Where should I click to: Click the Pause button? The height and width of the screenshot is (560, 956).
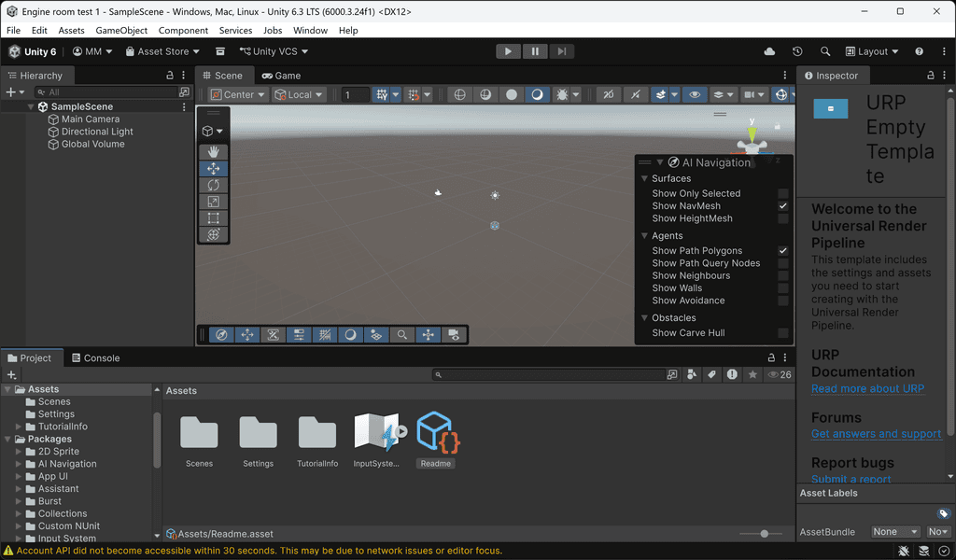coord(535,51)
